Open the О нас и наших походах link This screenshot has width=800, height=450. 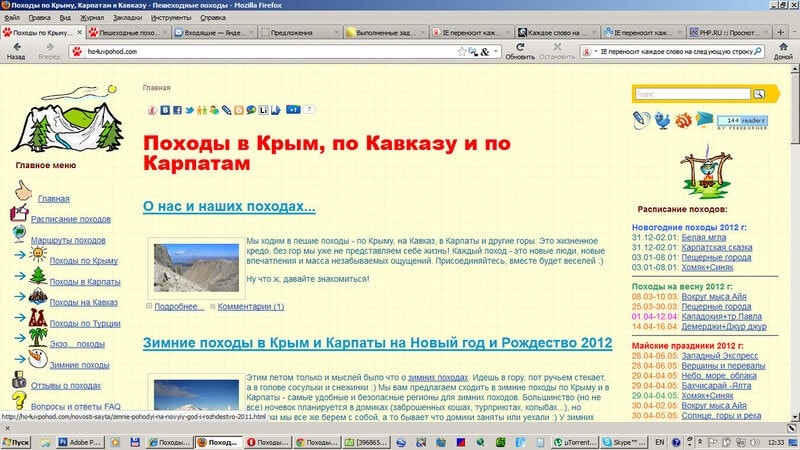(x=229, y=207)
